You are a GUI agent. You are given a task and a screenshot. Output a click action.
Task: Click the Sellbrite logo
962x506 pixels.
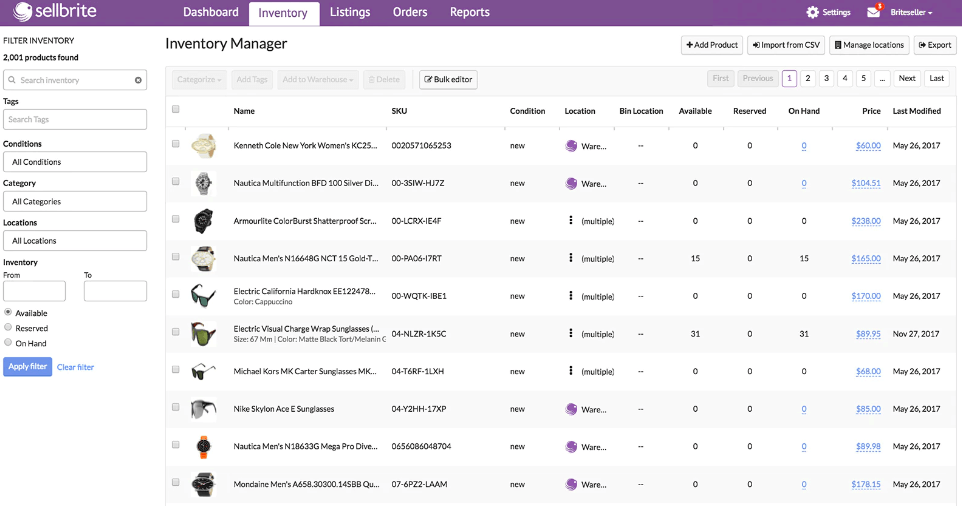point(55,11)
